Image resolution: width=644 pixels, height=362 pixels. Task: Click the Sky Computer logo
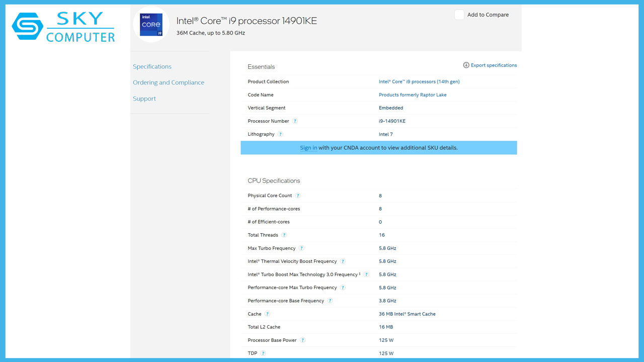(64, 27)
